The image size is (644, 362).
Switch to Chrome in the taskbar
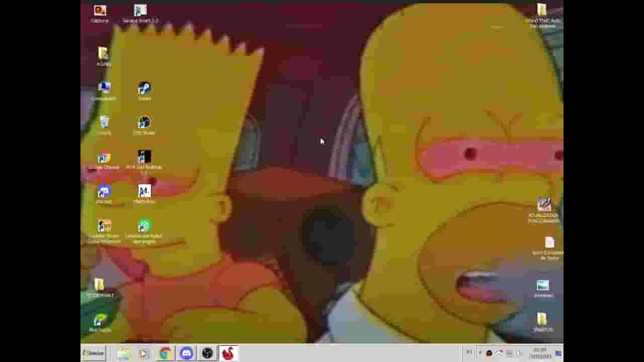(x=165, y=353)
